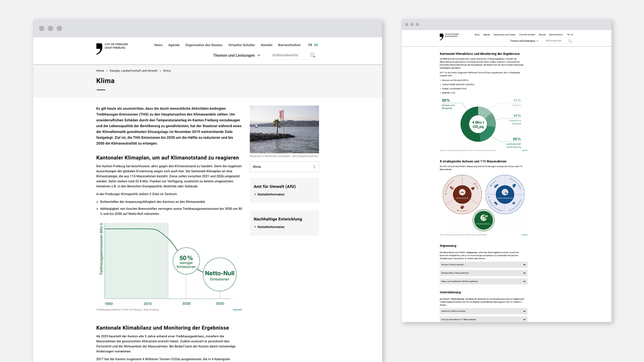Click the search magnifier icon in left window
644x362 pixels.
click(x=312, y=55)
